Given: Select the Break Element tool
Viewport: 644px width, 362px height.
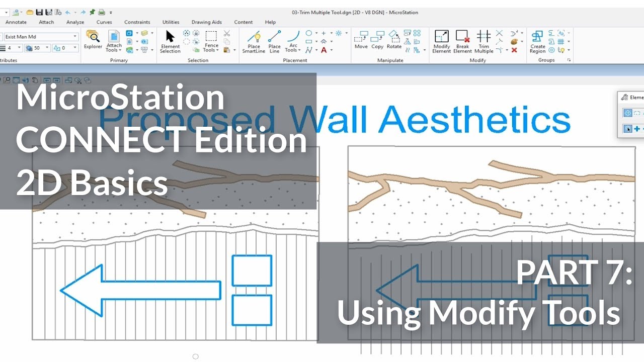Looking at the screenshot, I should pyautogui.click(x=462, y=42).
